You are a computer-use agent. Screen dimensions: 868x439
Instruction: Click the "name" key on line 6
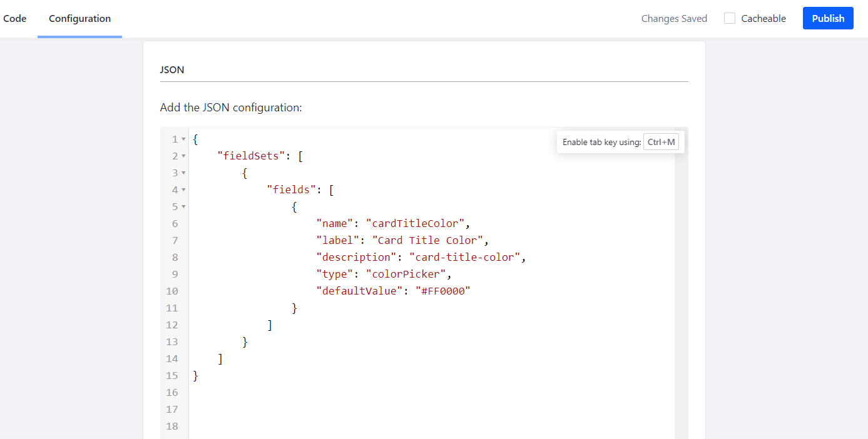pyautogui.click(x=335, y=224)
